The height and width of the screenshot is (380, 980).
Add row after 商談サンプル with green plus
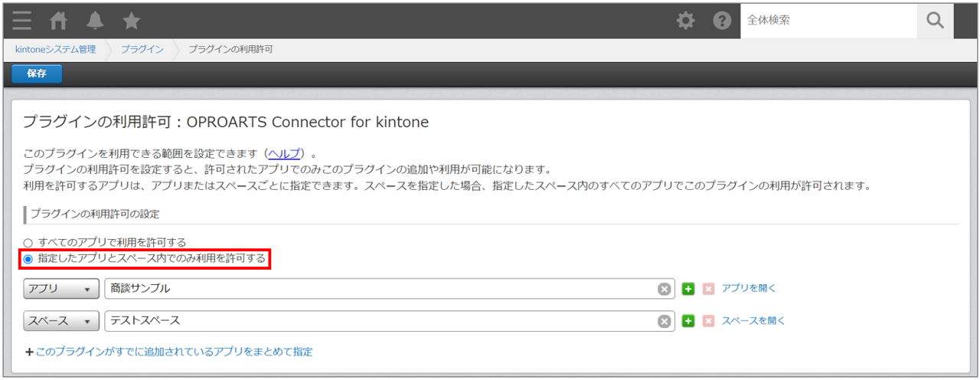click(x=688, y=289)
